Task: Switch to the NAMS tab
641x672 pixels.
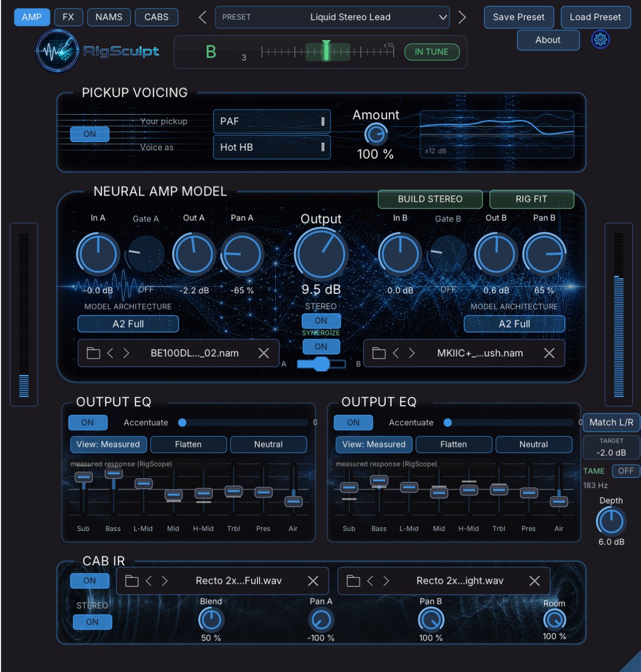Action: click(109, 17)
